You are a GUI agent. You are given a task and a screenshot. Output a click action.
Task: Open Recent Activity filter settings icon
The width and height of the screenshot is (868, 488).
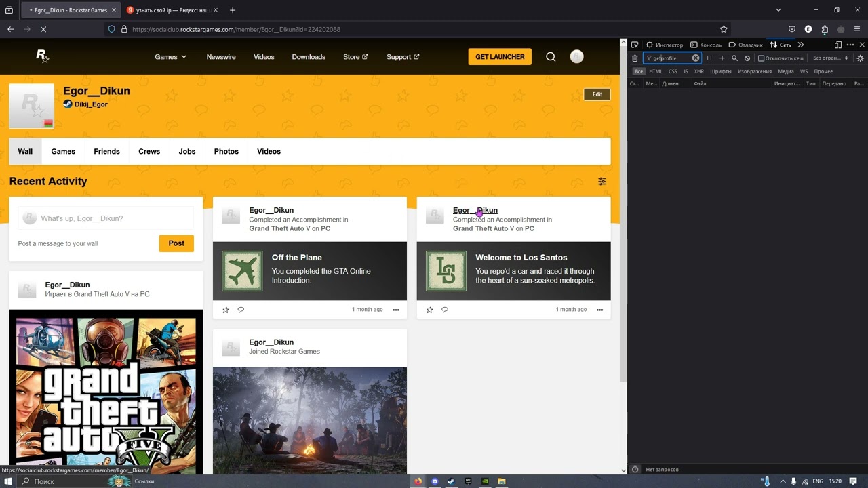(602, 182)
